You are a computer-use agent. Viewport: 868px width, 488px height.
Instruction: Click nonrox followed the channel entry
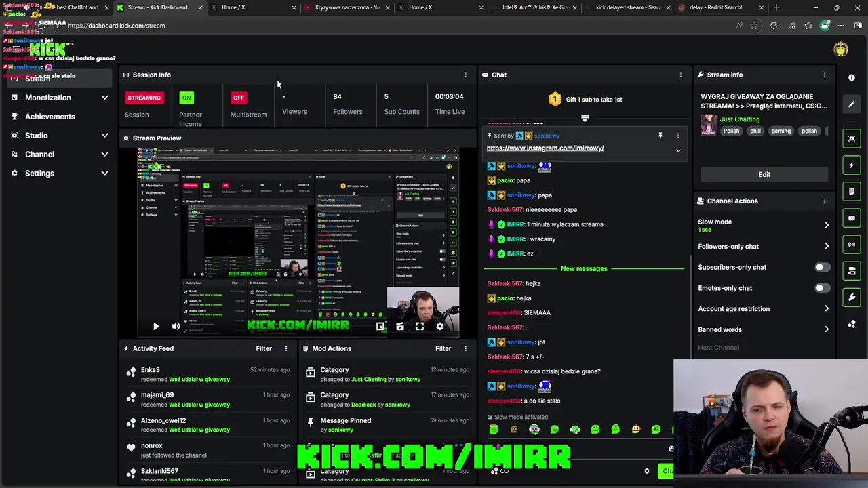(208, 450)
